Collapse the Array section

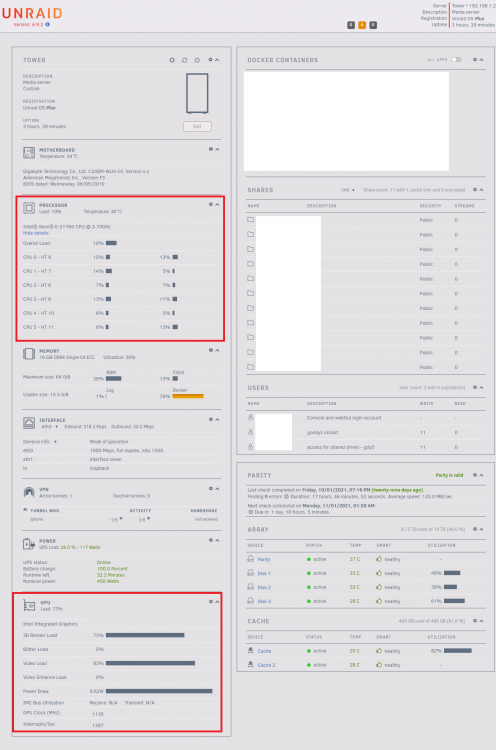pos(482,529)
